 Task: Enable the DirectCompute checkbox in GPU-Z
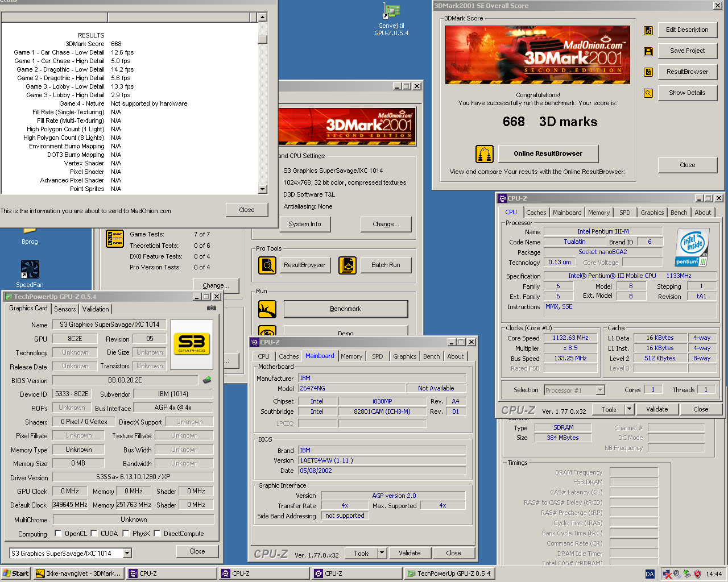tap(157, 534)
